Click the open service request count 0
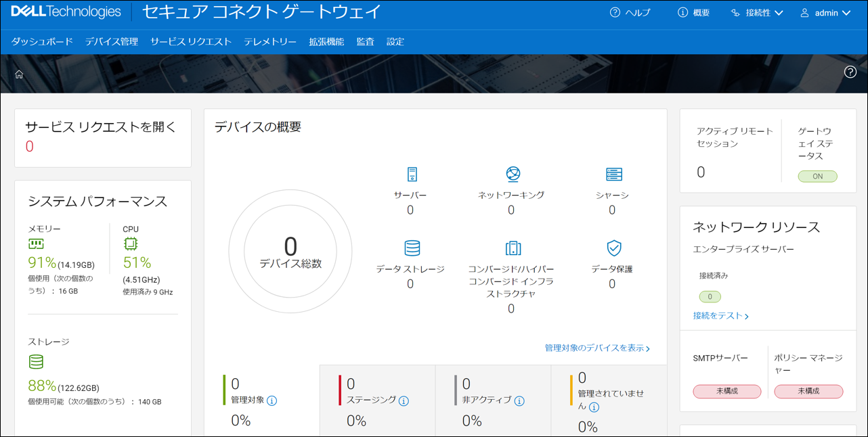 (x=29, y=147)
